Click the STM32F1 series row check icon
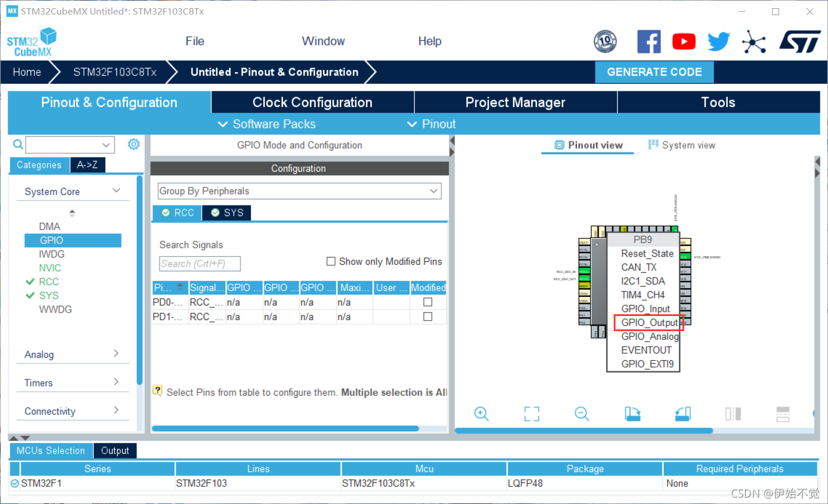Screen dimensions: 828x504 [15, 483]
